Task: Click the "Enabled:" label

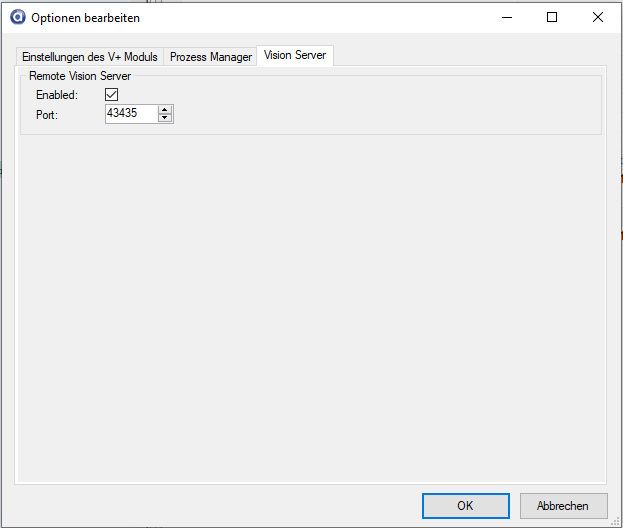Action: click(x=56, y=95)
